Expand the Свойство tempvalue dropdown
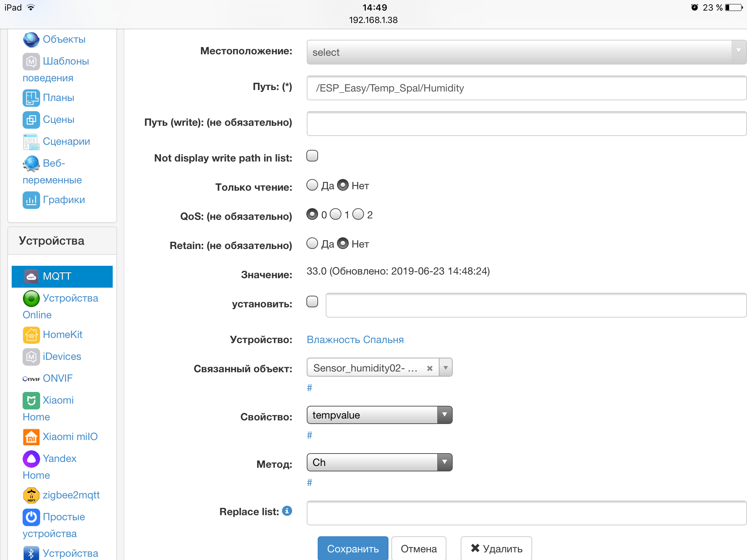 click(x=379, y=415)
